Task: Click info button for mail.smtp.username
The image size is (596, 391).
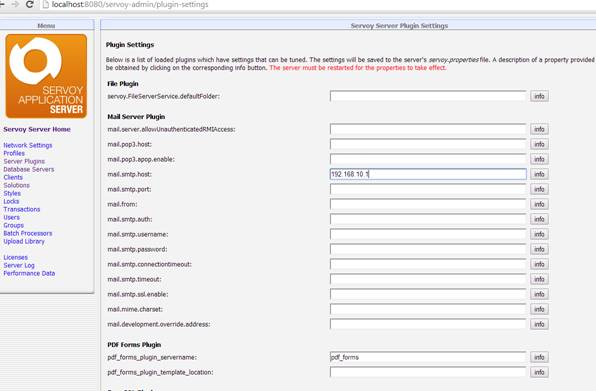Action: coord(539,234)
